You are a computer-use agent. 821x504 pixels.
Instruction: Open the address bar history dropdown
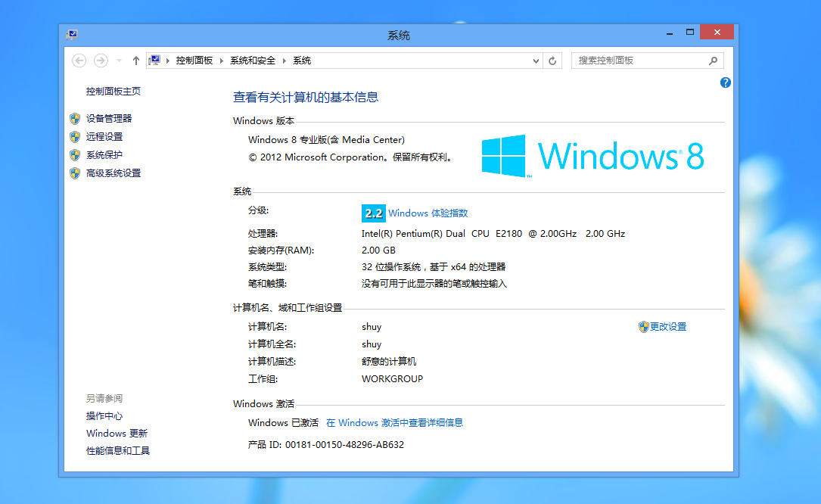536,61
